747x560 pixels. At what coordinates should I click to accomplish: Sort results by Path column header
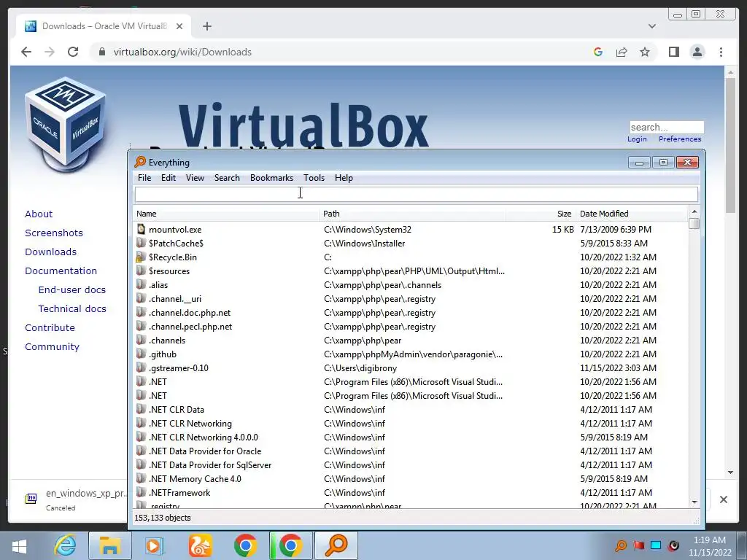(x=412, y=214)
